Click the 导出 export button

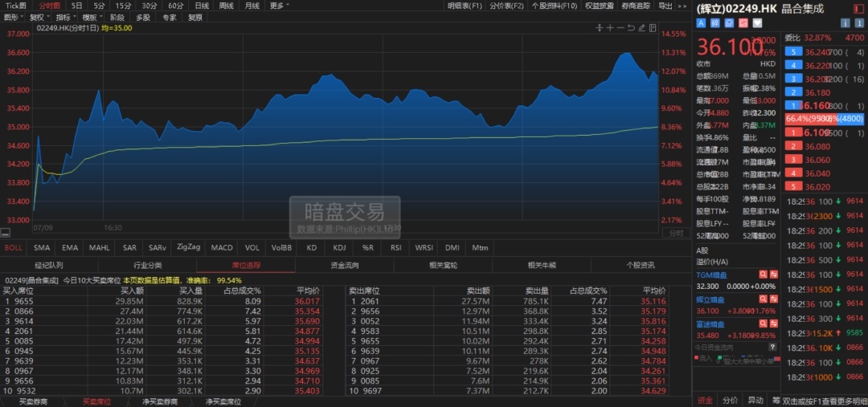pyautogui.click(x=665, y=6)
